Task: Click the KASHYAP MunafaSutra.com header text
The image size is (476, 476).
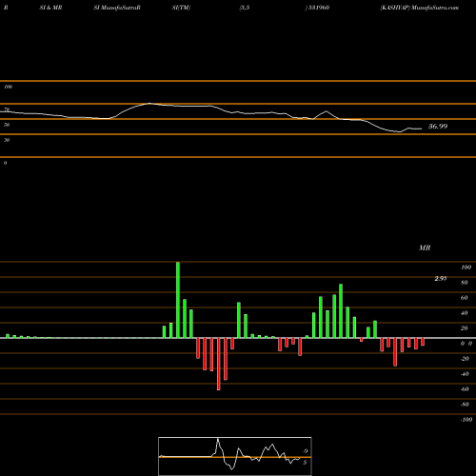Action: (419, 8)
